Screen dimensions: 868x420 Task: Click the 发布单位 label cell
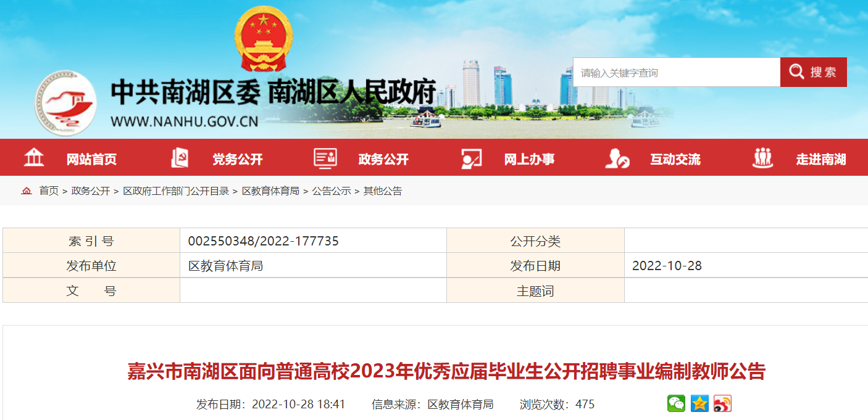pos(91,266)
